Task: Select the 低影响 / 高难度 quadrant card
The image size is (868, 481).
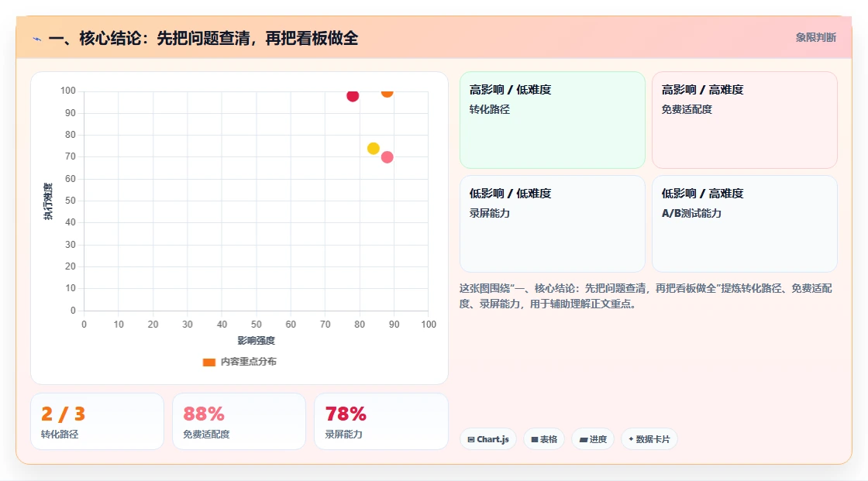Action: point(744,224)
